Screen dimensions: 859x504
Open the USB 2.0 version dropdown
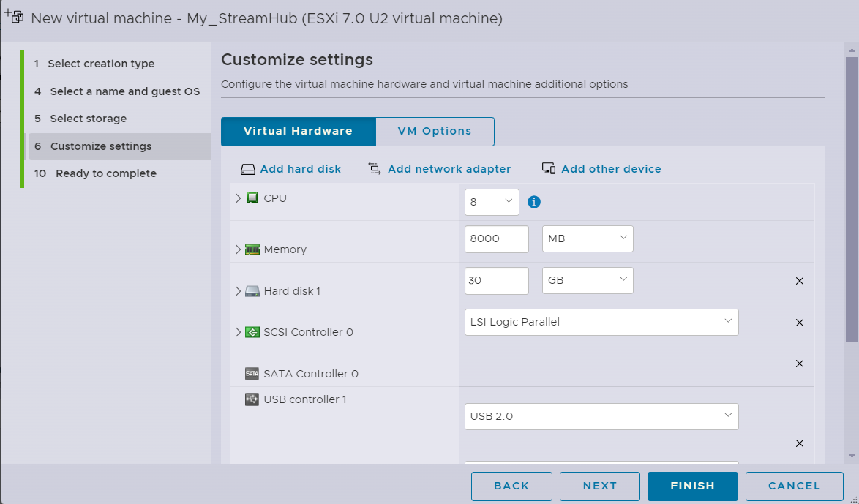coord(601,416)
